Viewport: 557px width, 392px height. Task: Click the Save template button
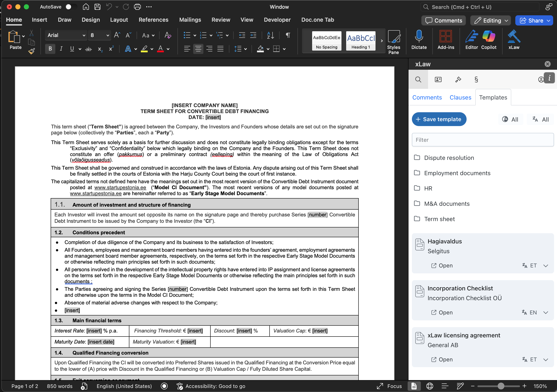439,119
